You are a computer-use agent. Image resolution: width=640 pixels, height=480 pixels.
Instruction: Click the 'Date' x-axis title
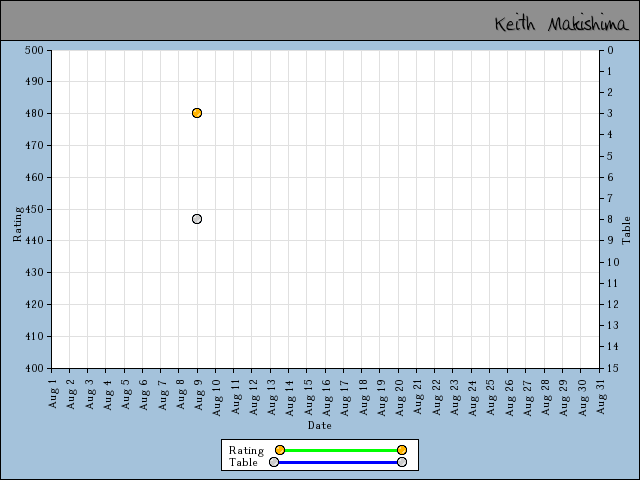[320, 425]
